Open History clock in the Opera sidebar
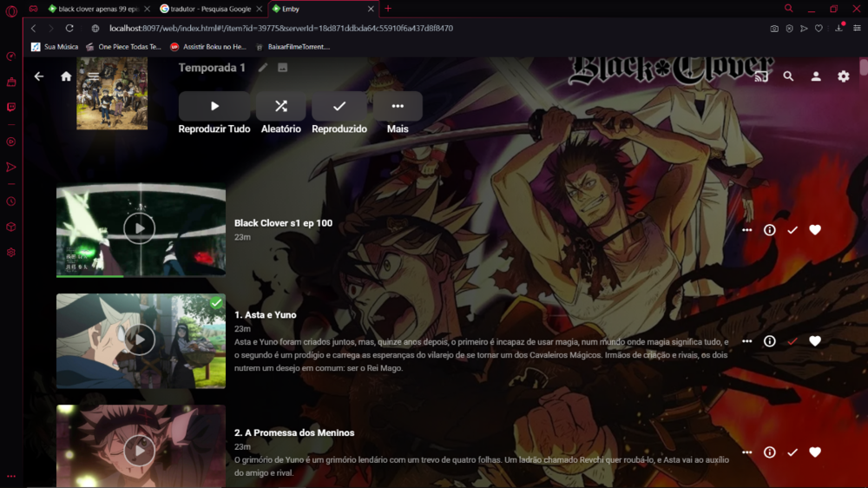Image resolution: width=868 pixels, height=488 pixels. (x=11, y=201)
